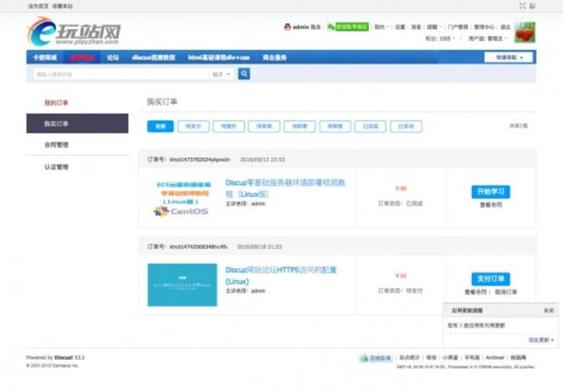Image resolution: width=563 pixels, height=392 pixels.
Task: Open the cherry profile picture
Action: [x=524, y=32]
